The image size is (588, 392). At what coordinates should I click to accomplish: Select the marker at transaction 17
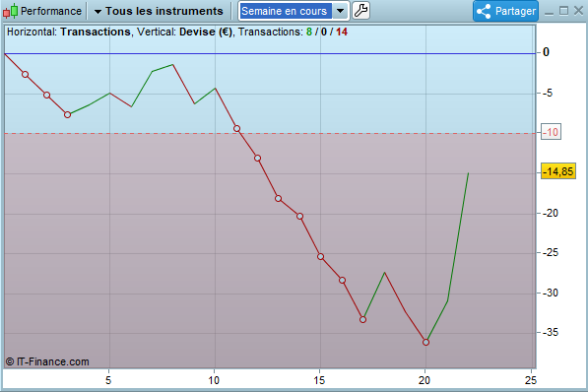point(362,319)
